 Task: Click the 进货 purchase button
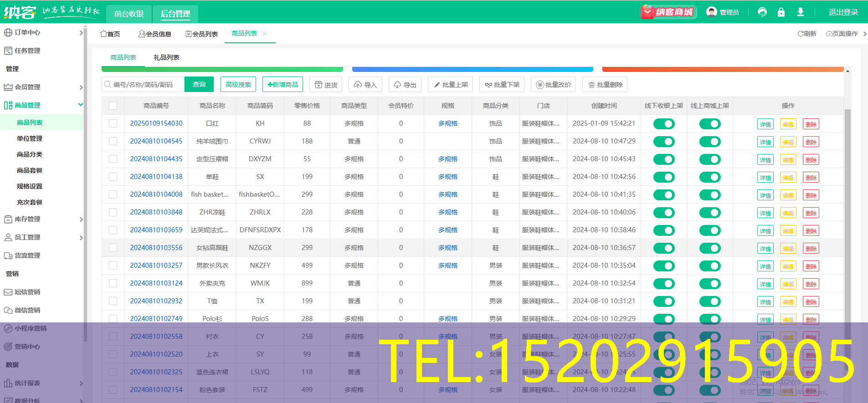point(326,85)
